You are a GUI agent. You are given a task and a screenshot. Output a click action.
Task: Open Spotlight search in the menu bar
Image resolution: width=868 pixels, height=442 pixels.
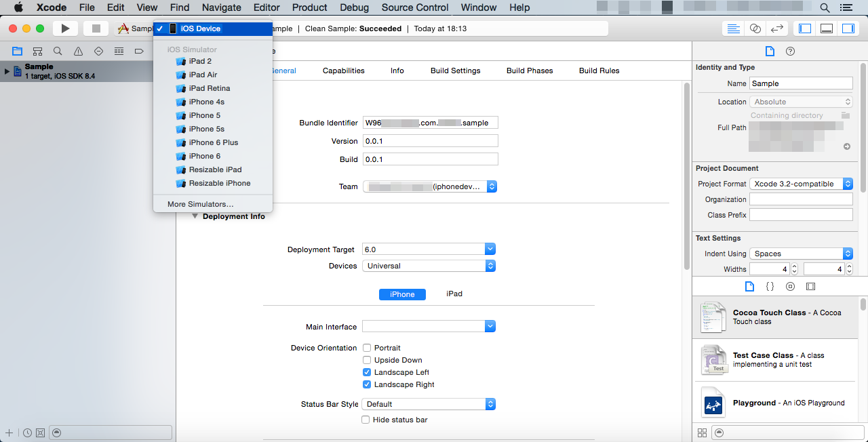(825, 7)
